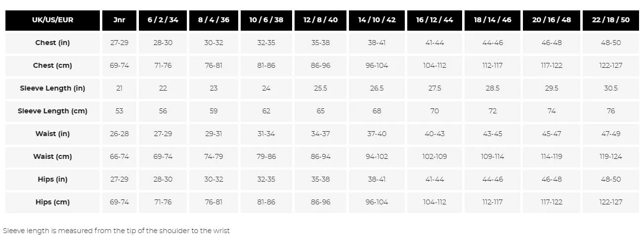Click the sleeve length measurement note text

click(x=116, y=231)
